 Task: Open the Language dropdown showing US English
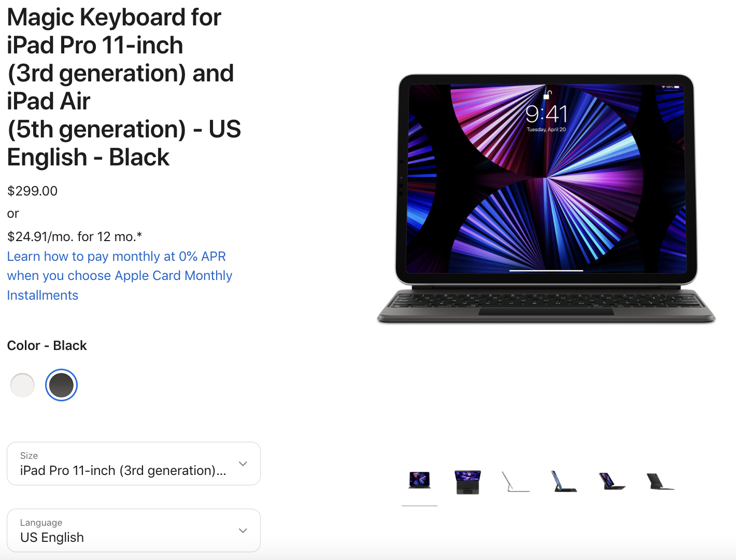(134, 530)
